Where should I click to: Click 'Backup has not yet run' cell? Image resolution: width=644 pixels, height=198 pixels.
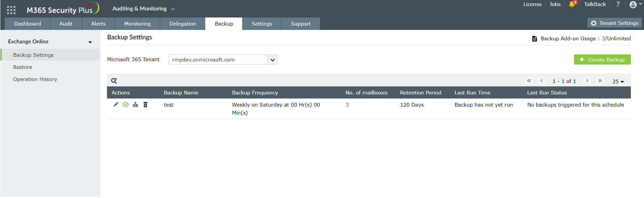point(484,105)
